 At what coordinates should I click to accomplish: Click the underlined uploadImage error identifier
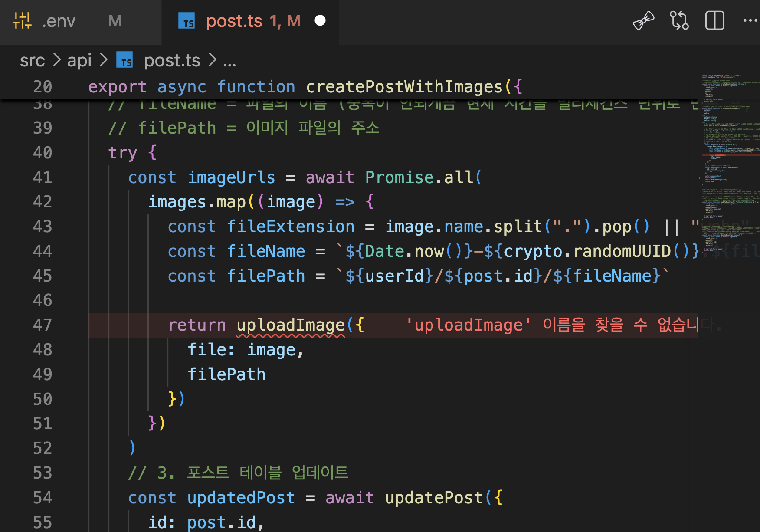(x=291, y=326)
